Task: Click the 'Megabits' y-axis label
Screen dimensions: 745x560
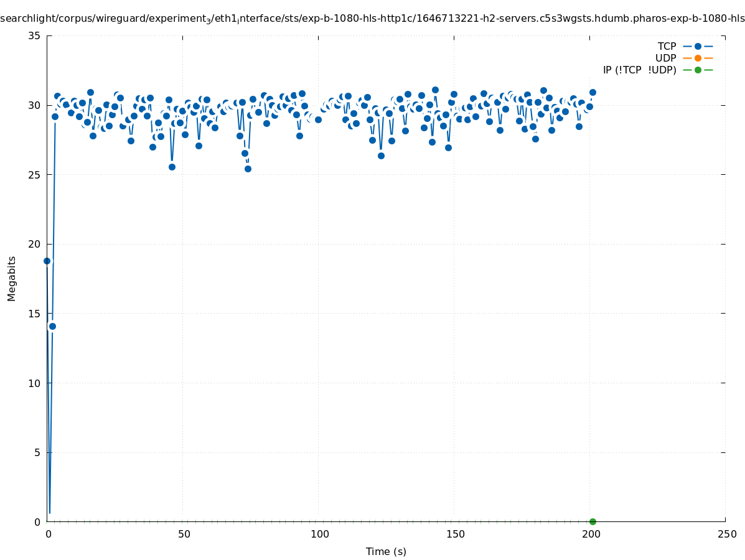Action: click(12, 278)
